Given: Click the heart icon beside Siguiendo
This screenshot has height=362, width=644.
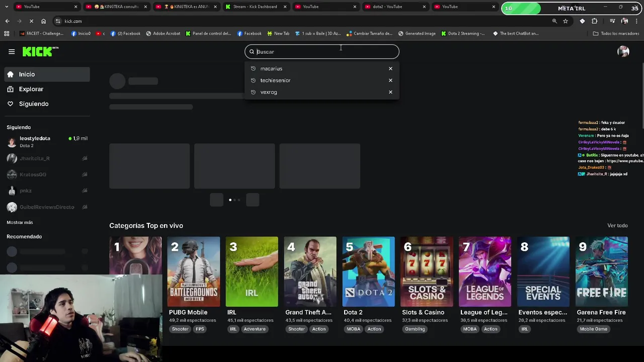Looking at the screenshot, I should click(x=10, y=104).
